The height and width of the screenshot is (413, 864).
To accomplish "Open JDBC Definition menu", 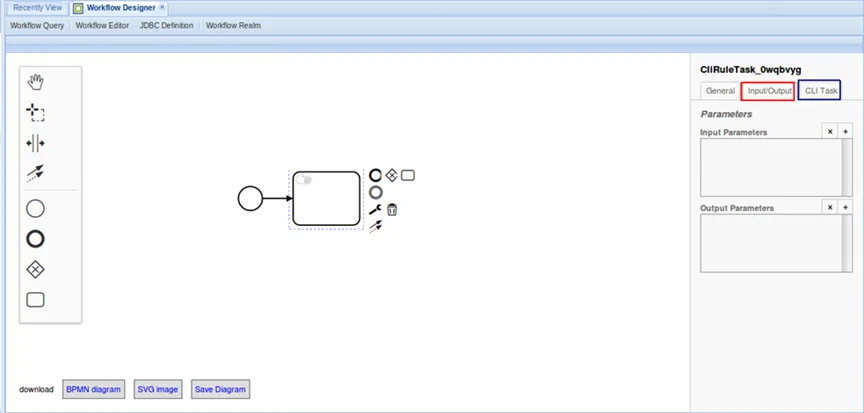I will [x=166, y=25].
